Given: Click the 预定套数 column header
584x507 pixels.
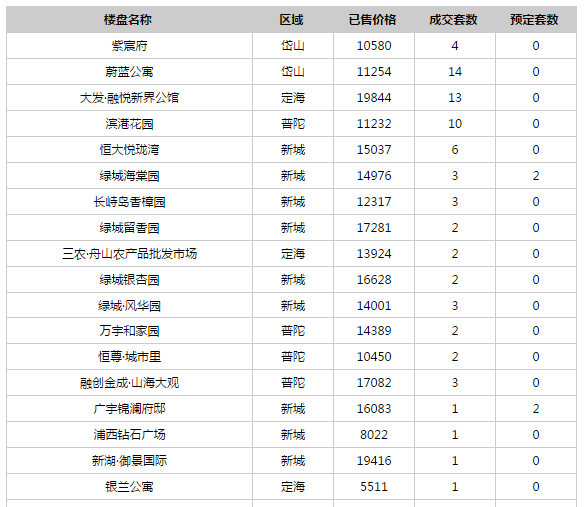Looking at the screenshot, I should tap(534, 20).
